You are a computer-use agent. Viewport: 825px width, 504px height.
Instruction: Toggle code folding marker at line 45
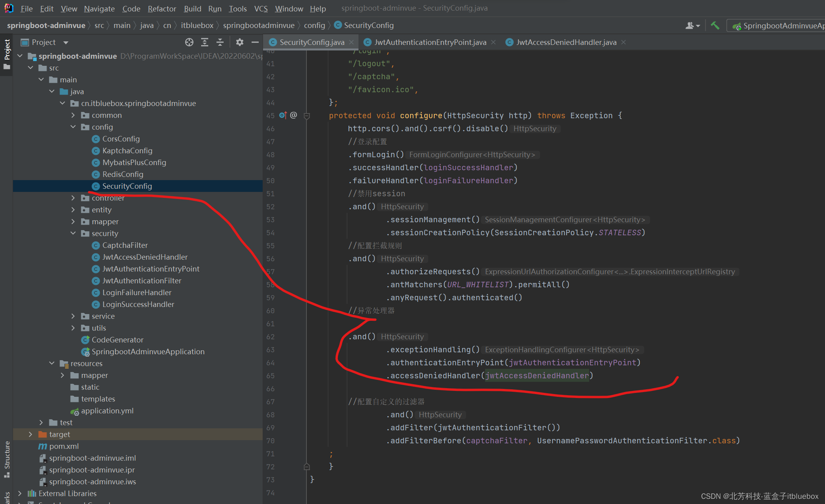(x=307, y=116)
